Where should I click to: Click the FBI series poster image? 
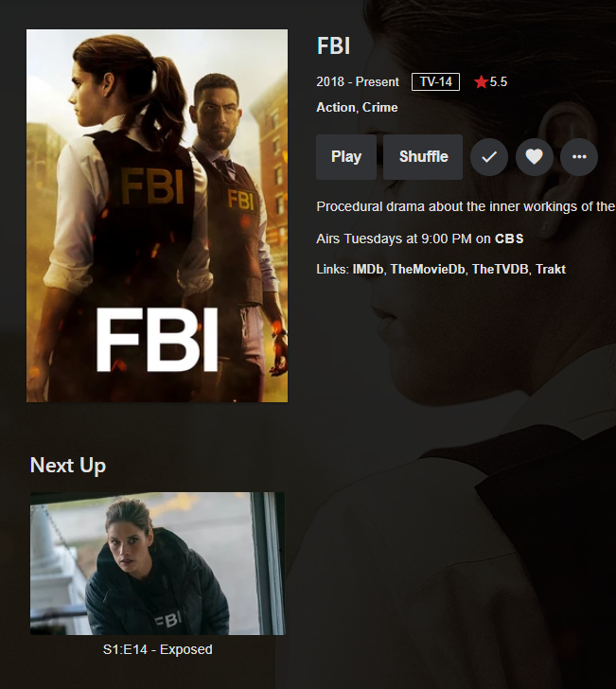[x=157, y=216]
